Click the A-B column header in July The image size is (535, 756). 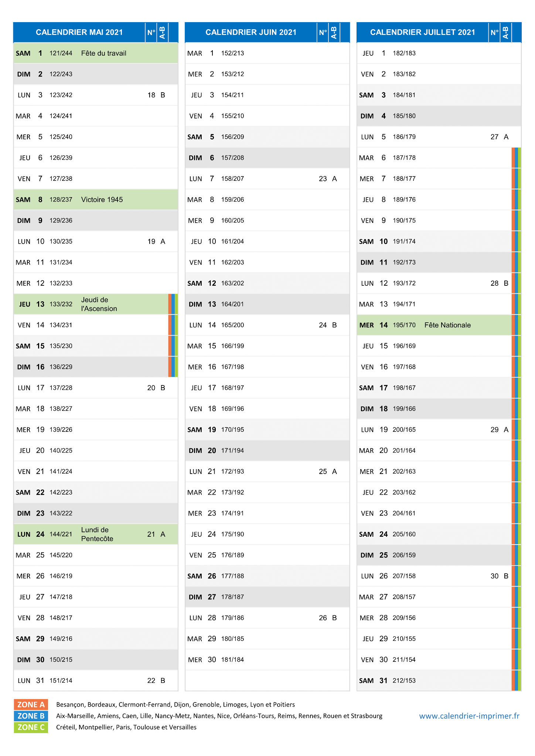[506, 32]
